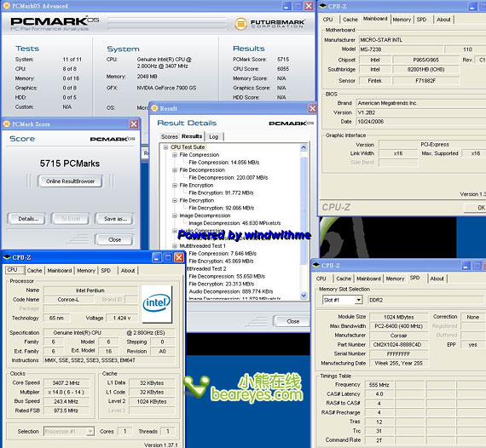Image resolution: width=486 pixels, height=448 pixels.
Task: Click the CPU-Z SPD window title icon
Action: pos(315,265)
